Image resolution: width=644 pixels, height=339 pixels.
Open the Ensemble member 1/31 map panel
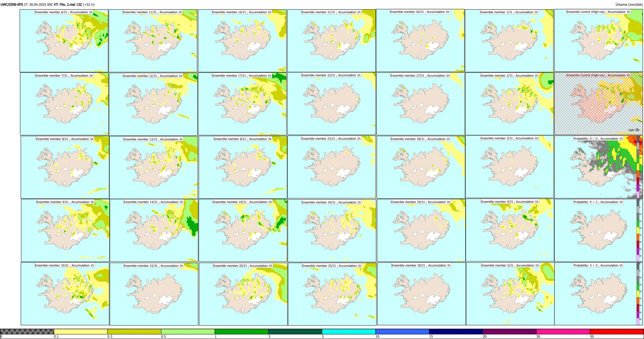tap(509, 41)
